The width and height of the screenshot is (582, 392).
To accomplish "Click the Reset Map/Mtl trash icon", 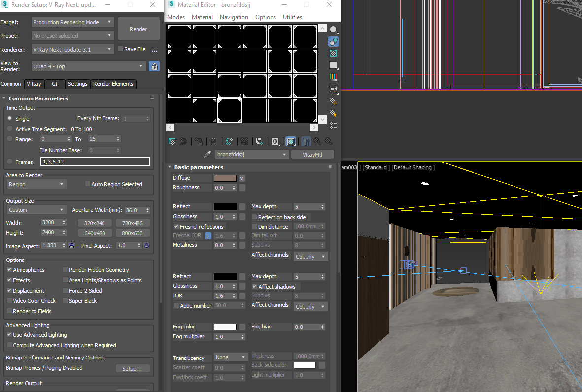I will [213, 141].
